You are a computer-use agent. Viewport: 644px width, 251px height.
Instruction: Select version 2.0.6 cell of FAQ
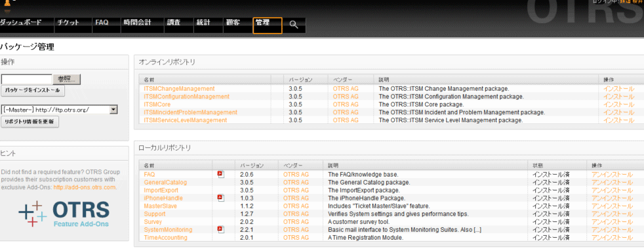(x=247, y=175)
